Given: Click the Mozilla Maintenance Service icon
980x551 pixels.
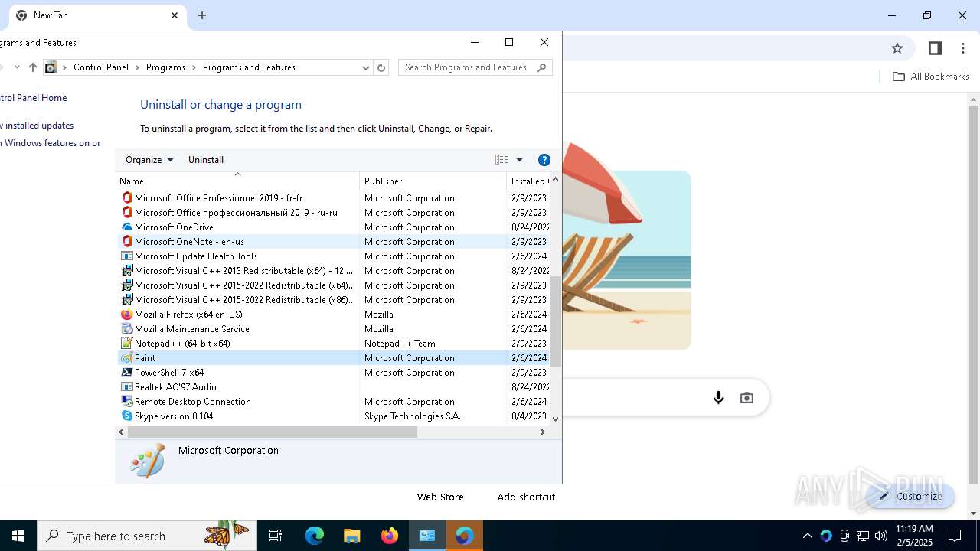Looking at the screenshot, I should point(127,328).
